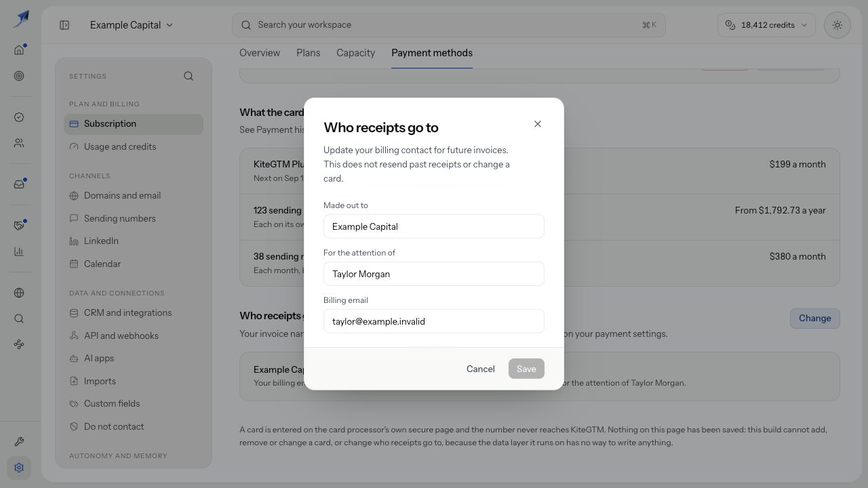This screenshot has height=488, width=868.
Task: Click the Change button for receipts
Action: point(815,319)
